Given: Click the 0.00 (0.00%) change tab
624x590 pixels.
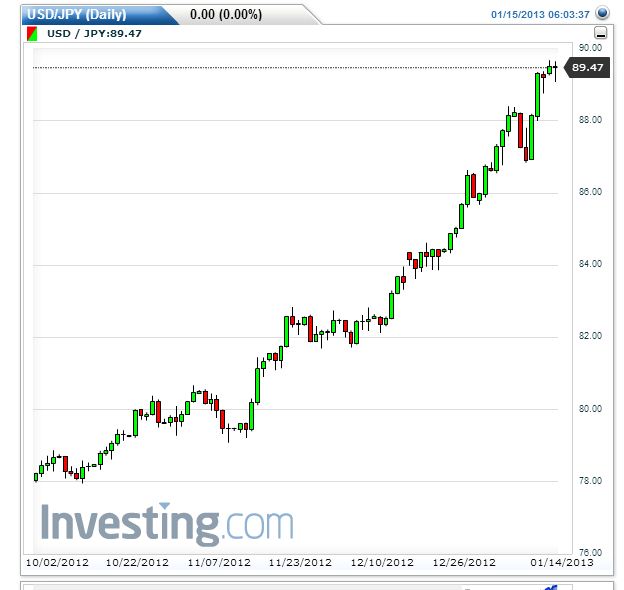Looking at the screenshot, I should coord(226,15).
